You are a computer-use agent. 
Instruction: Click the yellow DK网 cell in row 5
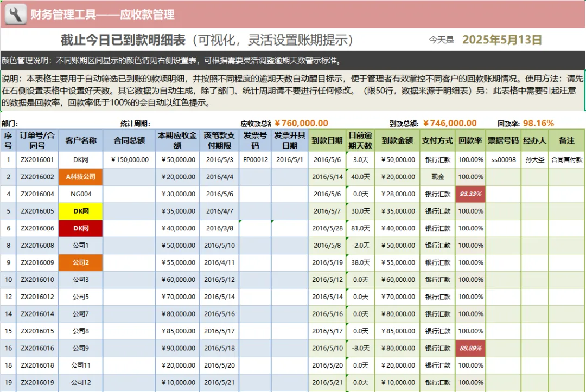tap(81, 211)
